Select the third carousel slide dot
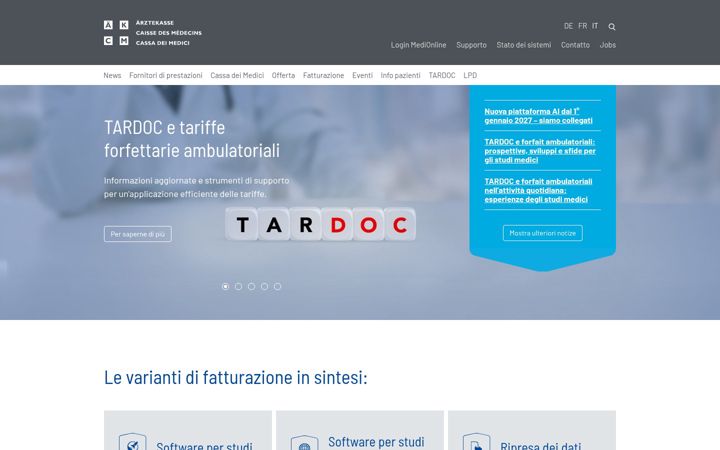Viewport: 720px width, 450px height. [x=251, y=287]
